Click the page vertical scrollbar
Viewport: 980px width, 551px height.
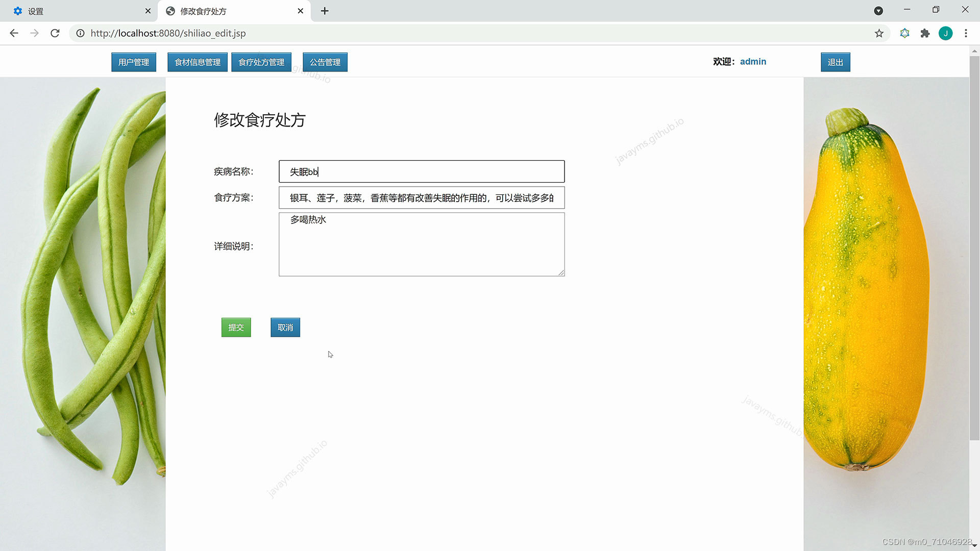974,245
